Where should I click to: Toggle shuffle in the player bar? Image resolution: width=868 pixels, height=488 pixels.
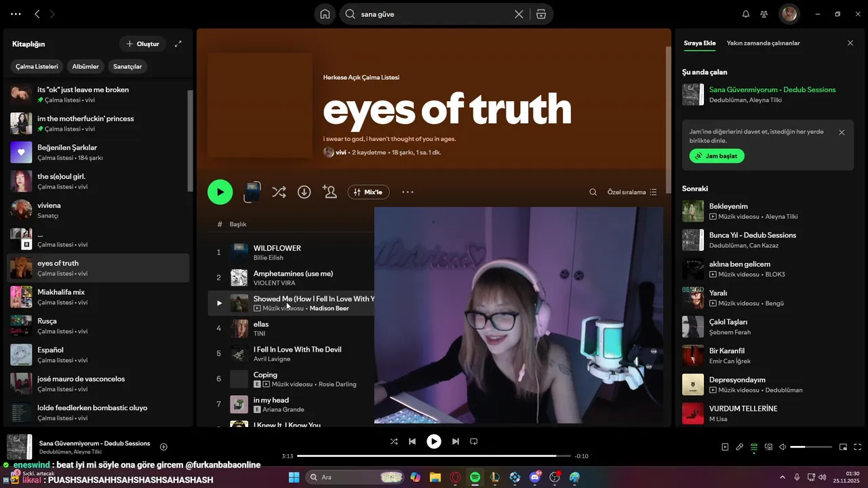click(x=394, y=441)
